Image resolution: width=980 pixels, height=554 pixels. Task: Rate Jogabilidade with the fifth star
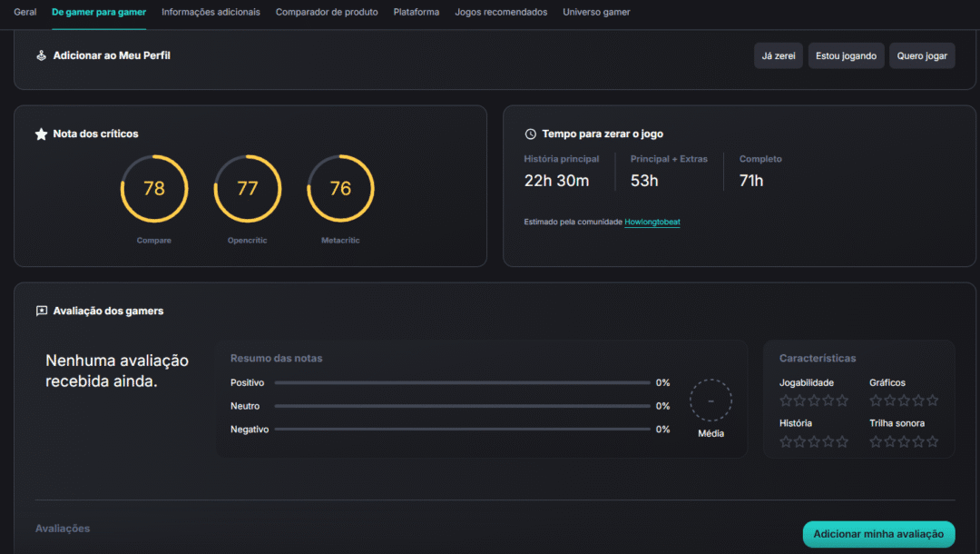click(843, 401)
